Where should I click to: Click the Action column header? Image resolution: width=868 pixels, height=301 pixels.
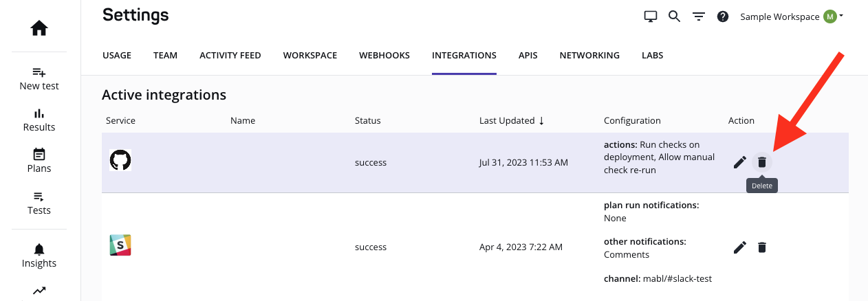coord(741,120)
